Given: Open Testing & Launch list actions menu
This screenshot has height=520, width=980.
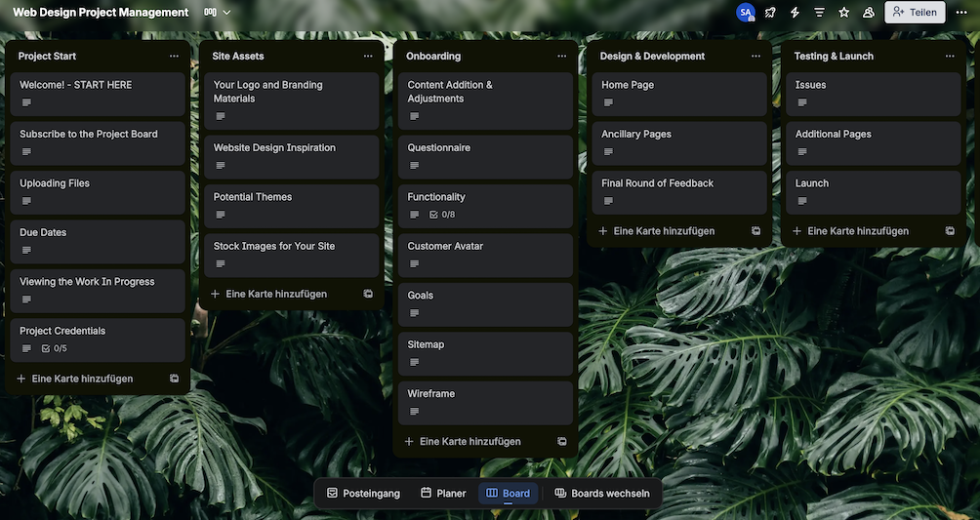Looking at the screenshot, I should pyautogui.click(x=950, y=56).
